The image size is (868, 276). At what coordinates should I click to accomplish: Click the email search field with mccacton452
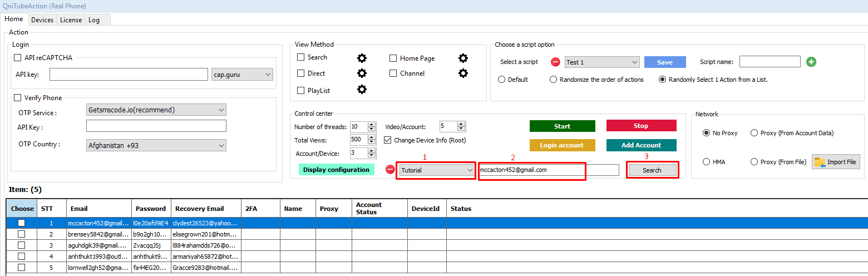(549, 170)
